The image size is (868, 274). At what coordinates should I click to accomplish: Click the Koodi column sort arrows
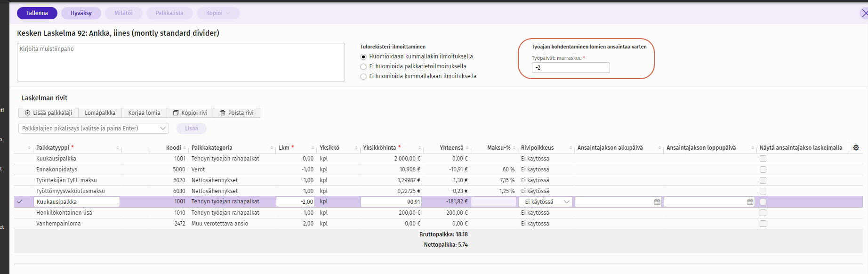coord(185,148)
